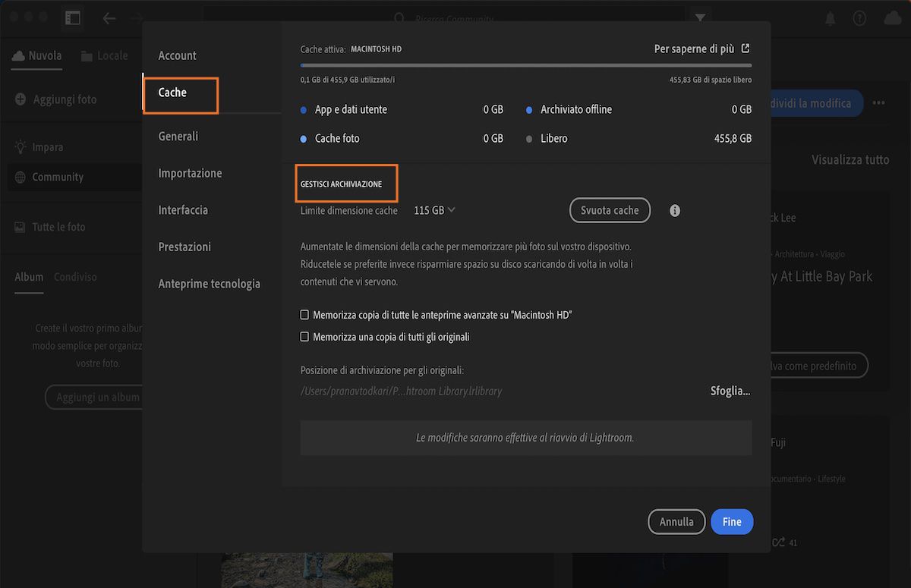The height and width of the screenshot is (588, 911).
Task: Open the more options ellipsis icon
Action: coord(879,102)
